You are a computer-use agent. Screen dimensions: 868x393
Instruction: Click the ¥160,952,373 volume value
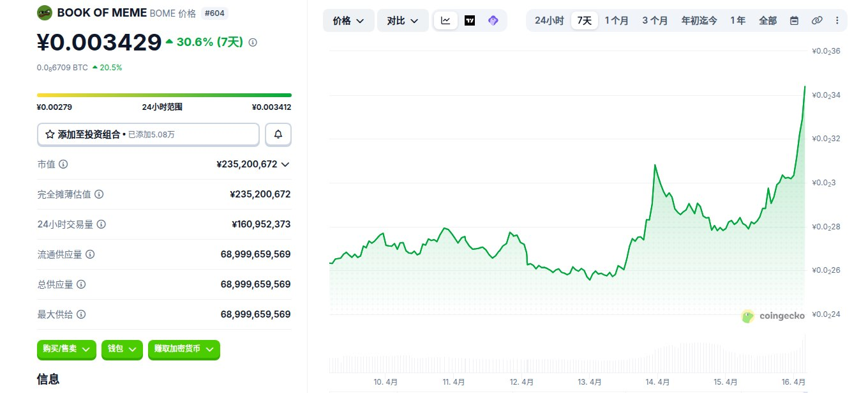click(261, 224)
